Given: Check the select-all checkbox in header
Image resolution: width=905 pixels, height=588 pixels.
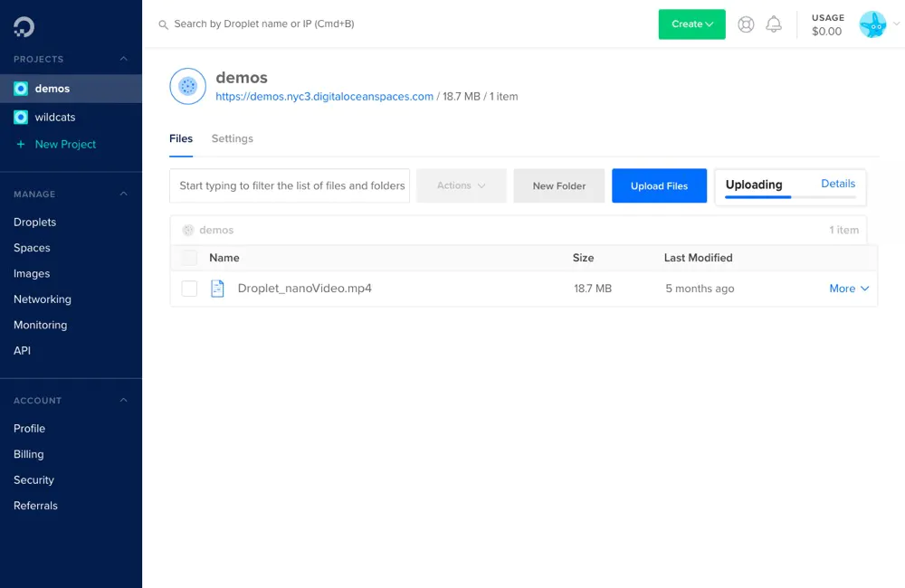Looking at the screenshot, I should [189, 258].
